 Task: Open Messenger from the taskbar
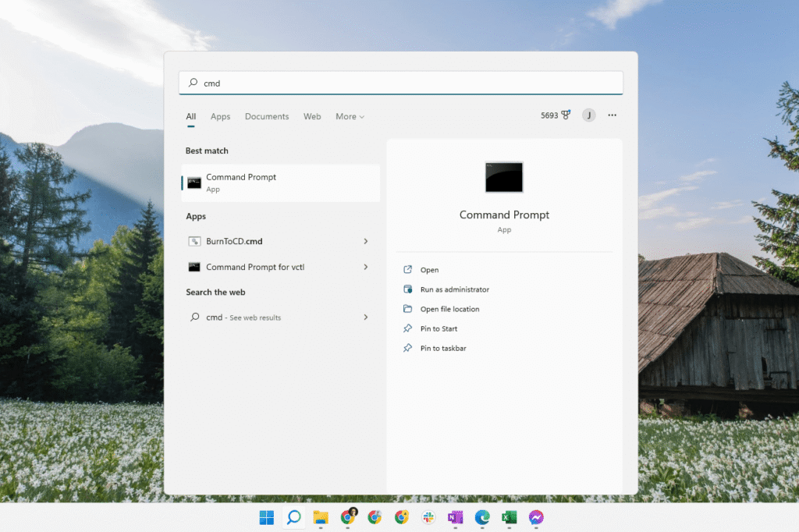[x=536, y=517]
